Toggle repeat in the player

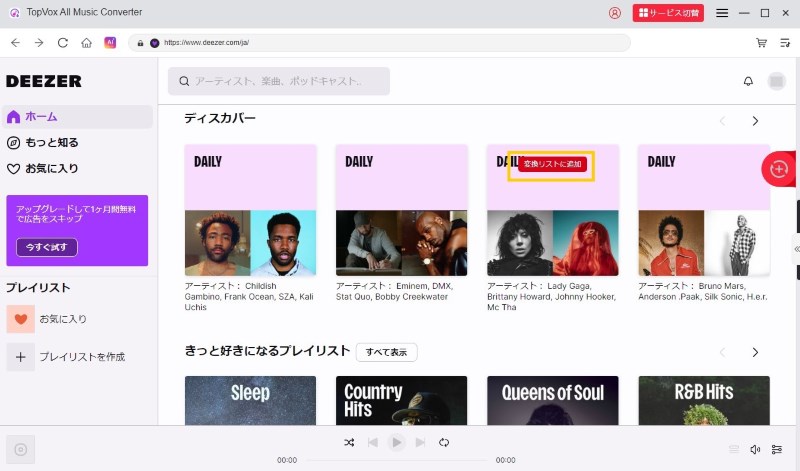point(444,442)
